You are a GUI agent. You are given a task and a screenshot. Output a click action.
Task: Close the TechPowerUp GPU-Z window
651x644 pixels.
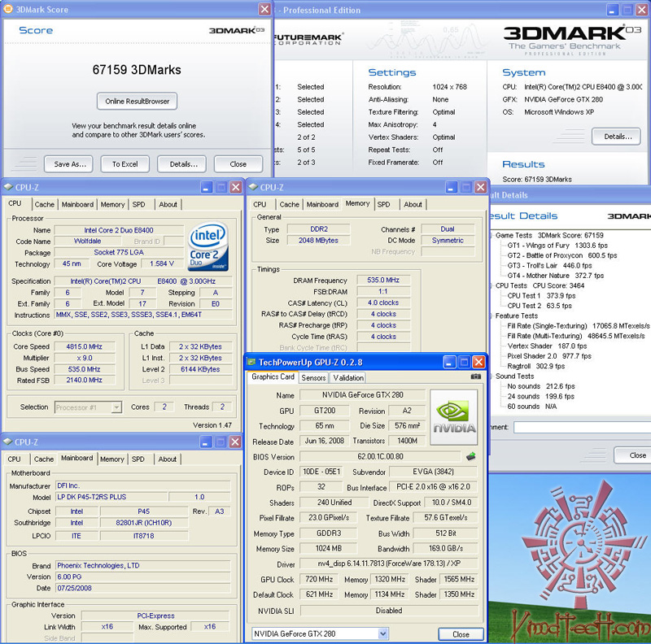(x=478, y=363)
